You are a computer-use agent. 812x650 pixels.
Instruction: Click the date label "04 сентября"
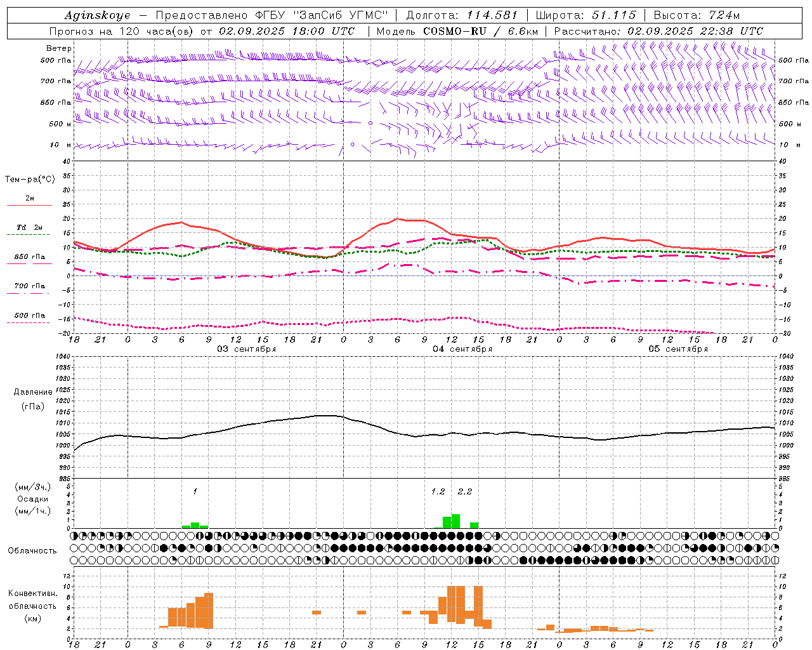(462, 349)
